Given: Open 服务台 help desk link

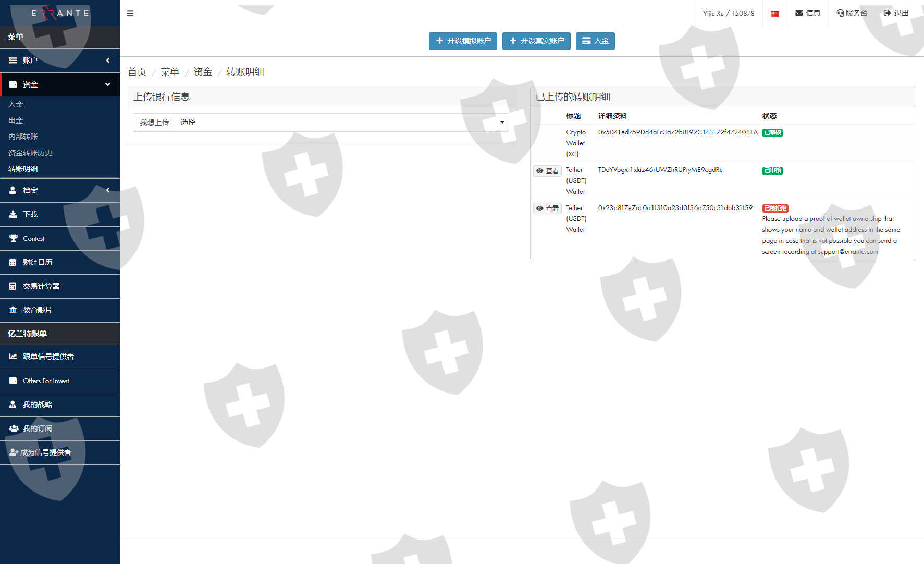Looking at the screenshot, I should click(852, 13).
